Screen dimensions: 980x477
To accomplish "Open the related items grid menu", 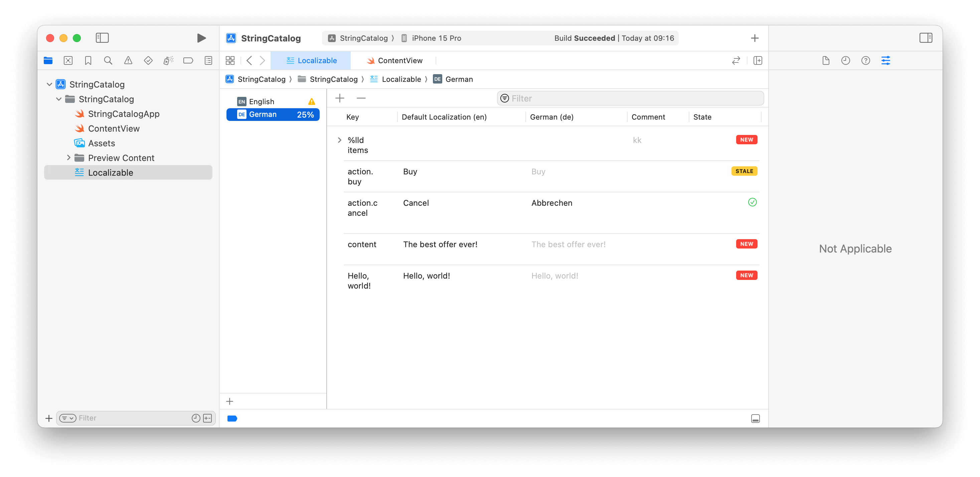I will 230,60.
